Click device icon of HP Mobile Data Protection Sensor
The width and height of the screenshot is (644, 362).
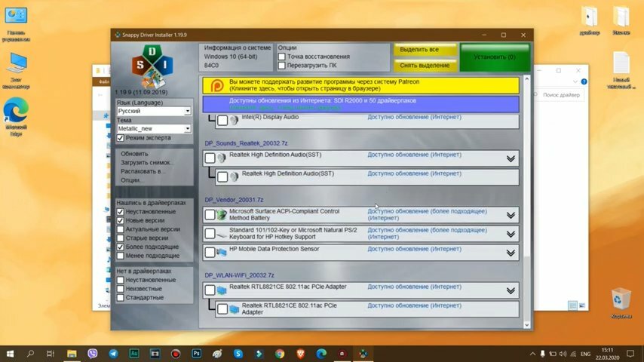click(222, 252)
